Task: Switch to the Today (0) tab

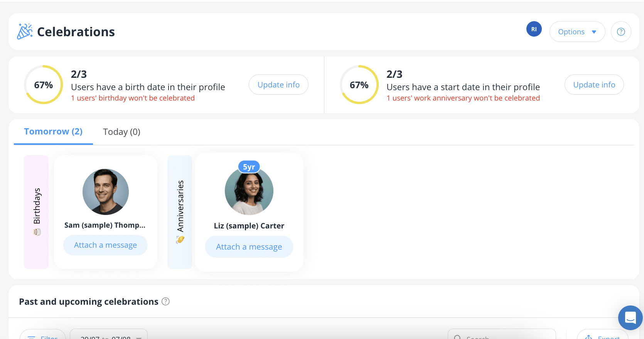Action: (121, 132)
